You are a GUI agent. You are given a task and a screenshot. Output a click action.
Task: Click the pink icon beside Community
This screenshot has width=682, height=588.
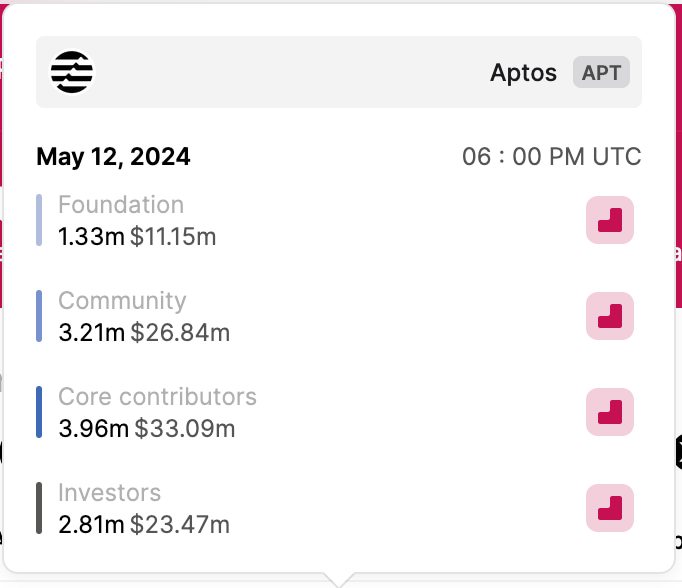coord(609,316)
